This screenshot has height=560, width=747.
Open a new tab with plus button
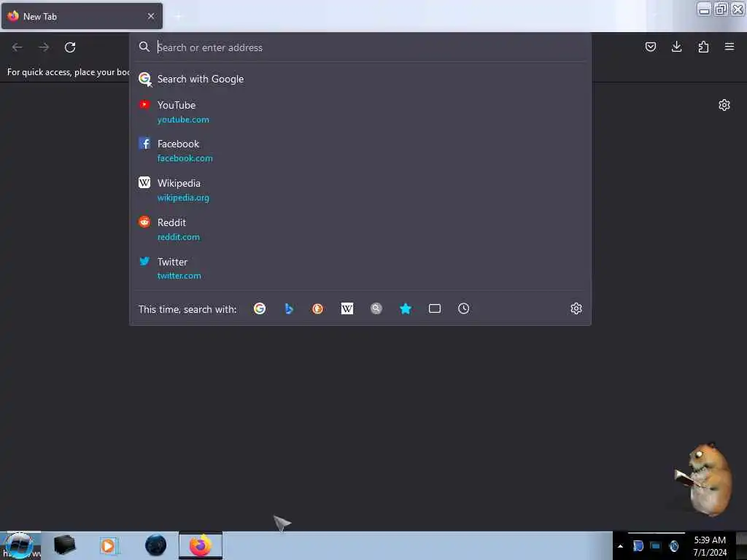(178, 16)
